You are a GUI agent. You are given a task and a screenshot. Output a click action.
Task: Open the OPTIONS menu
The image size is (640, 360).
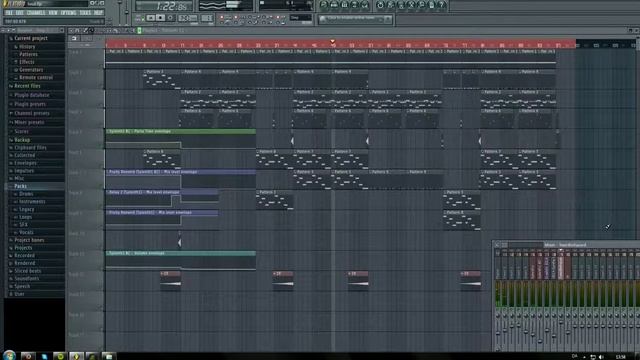tap(69, 13)
